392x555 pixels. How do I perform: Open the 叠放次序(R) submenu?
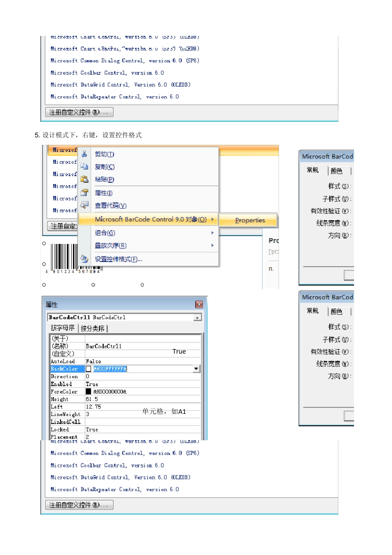pos(149,246)
